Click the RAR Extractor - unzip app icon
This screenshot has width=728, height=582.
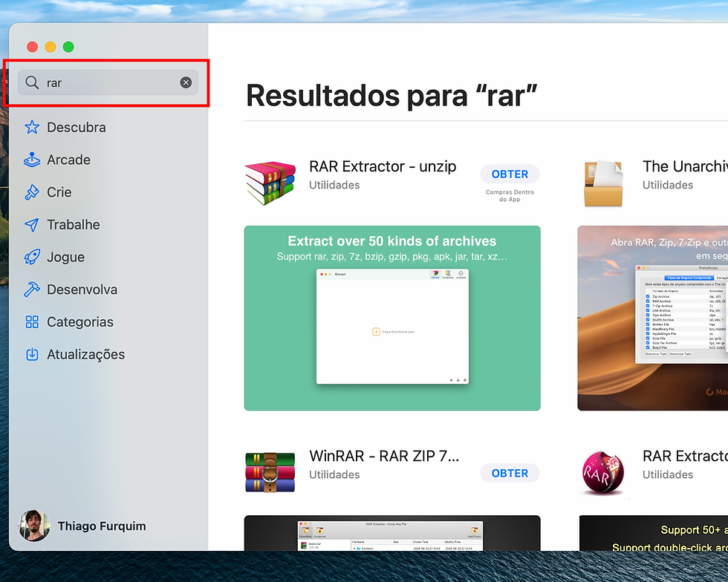(x=270, y=183)
